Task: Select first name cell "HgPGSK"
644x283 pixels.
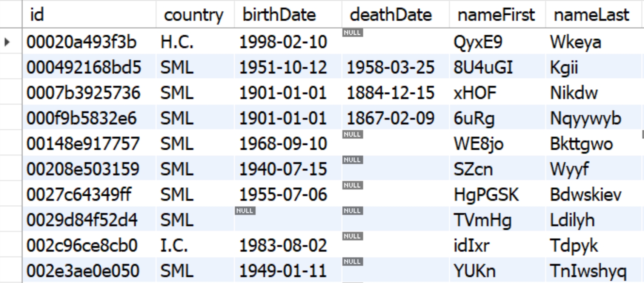Action: click(x=486, y=195)
